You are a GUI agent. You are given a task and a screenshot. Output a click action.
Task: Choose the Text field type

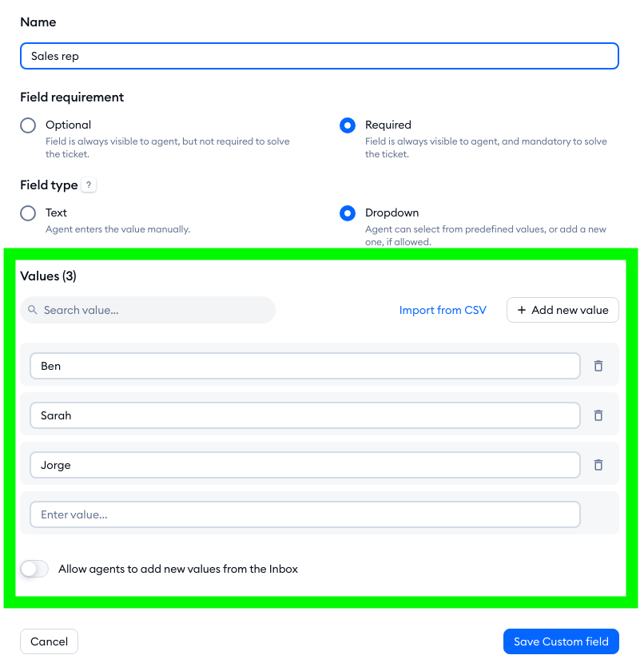(28, 213)
